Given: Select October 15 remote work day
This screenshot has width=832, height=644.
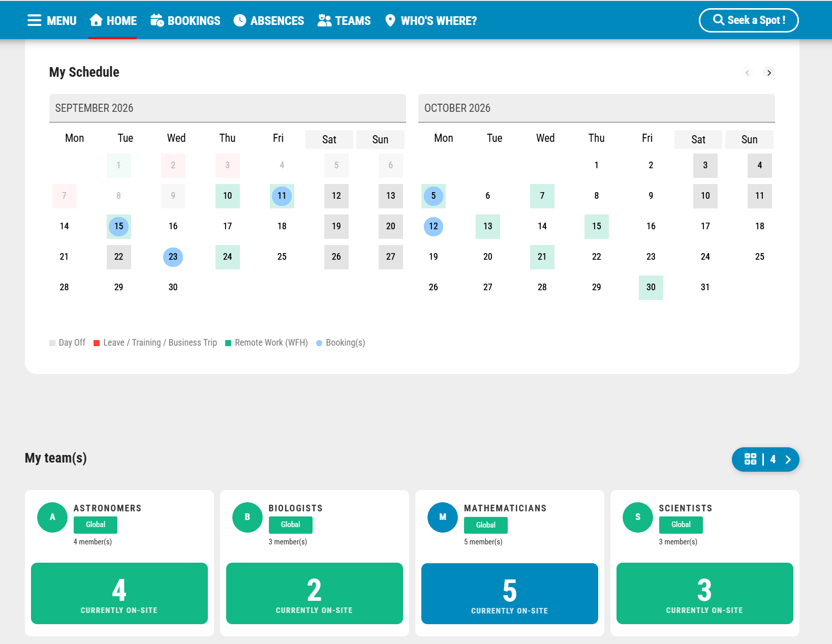Looking at the screenshot, I should 597,227.
